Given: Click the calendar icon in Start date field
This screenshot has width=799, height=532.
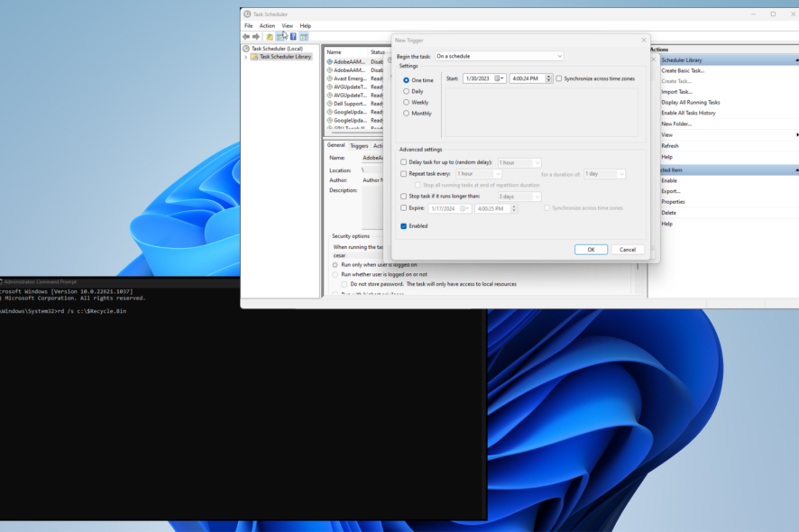Looking at the screenshot, I should 497,78.
